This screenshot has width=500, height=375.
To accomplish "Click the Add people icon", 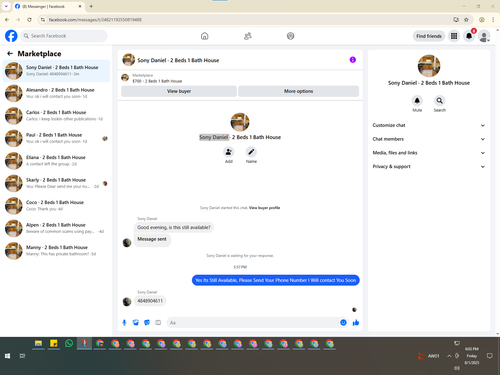I will click(x=229, y=152).
